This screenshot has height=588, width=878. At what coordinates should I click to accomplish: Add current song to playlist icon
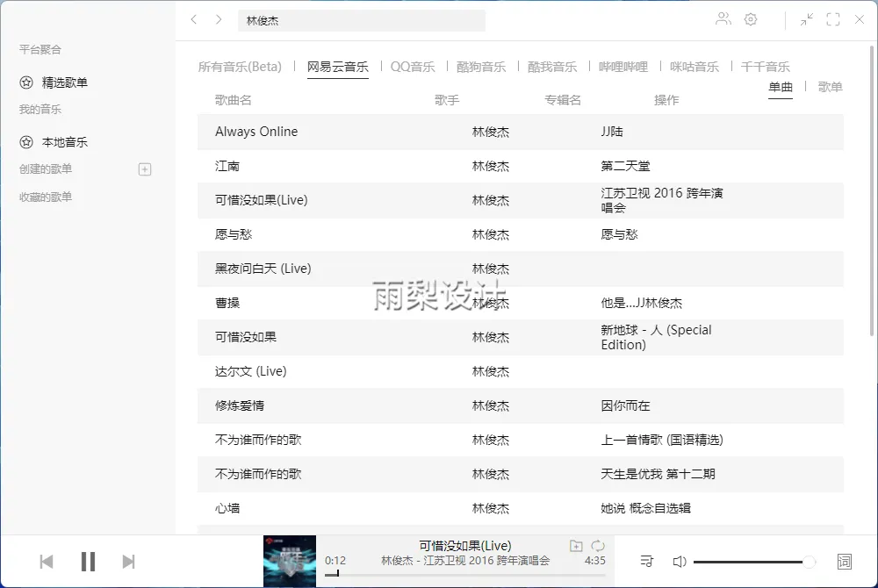[576, 546]
